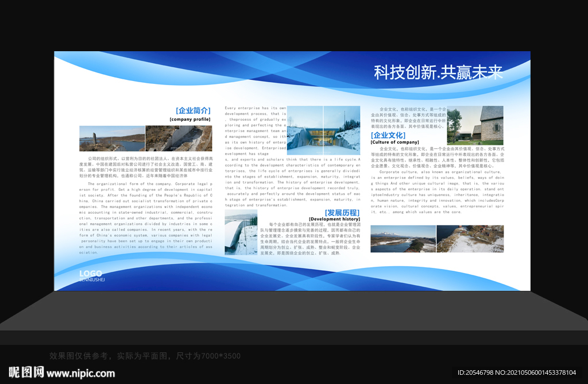588x384 pixels.
Task: Click the Chinese paragraph starting 每个企业都有自己的发展历程
Action: (311, 239)
